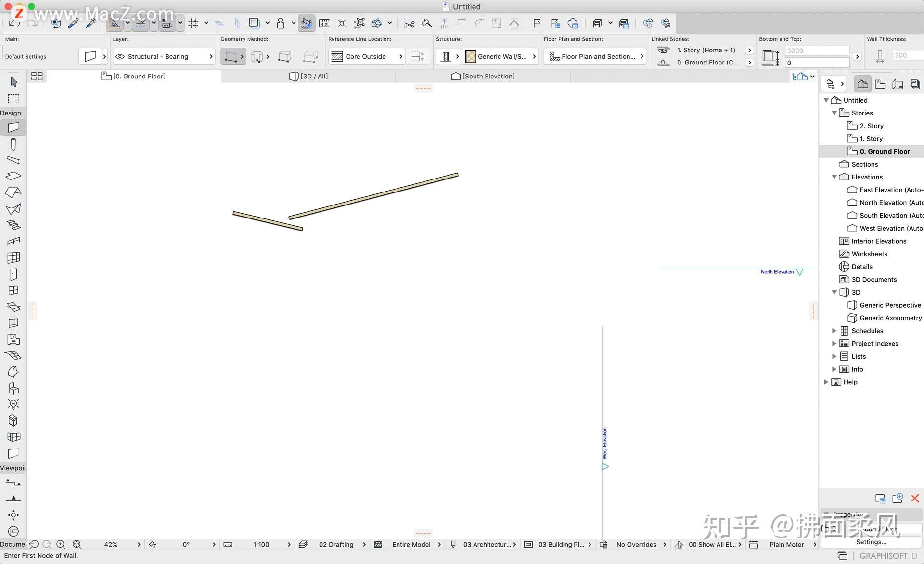The image size is (924, 564).
Task: Select the Object tool with chair icon
Action: click(13, 388)
